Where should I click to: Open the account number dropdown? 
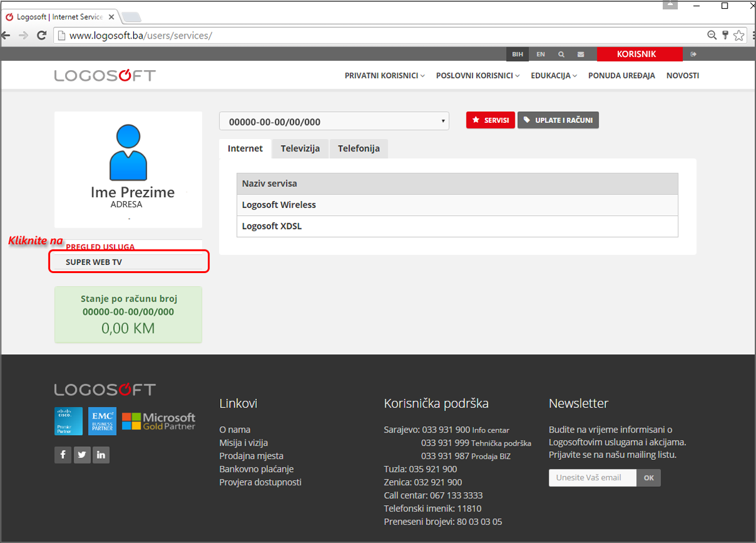[334, 121]
